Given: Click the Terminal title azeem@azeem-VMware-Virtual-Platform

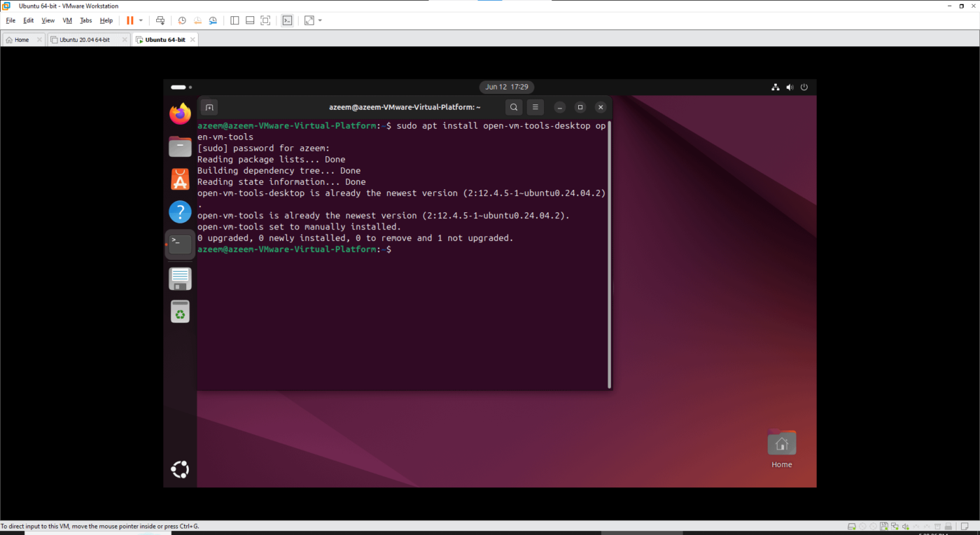Looking at the screenshot, I should coord(405,107).
